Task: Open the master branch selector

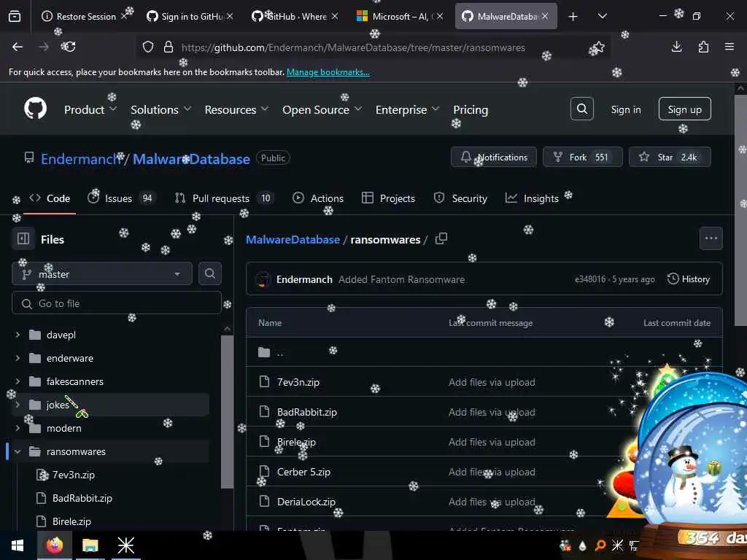Action: coord(102,274)
